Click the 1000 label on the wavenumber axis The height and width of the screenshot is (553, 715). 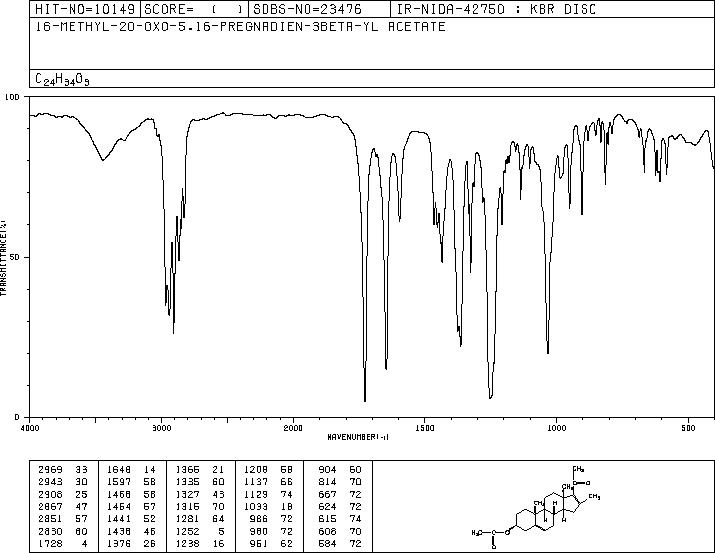point(556,428)
